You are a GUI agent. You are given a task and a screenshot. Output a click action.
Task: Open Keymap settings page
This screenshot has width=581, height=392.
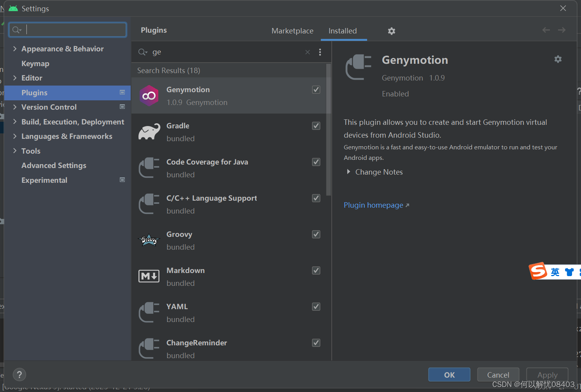click(x=35, y=63)
